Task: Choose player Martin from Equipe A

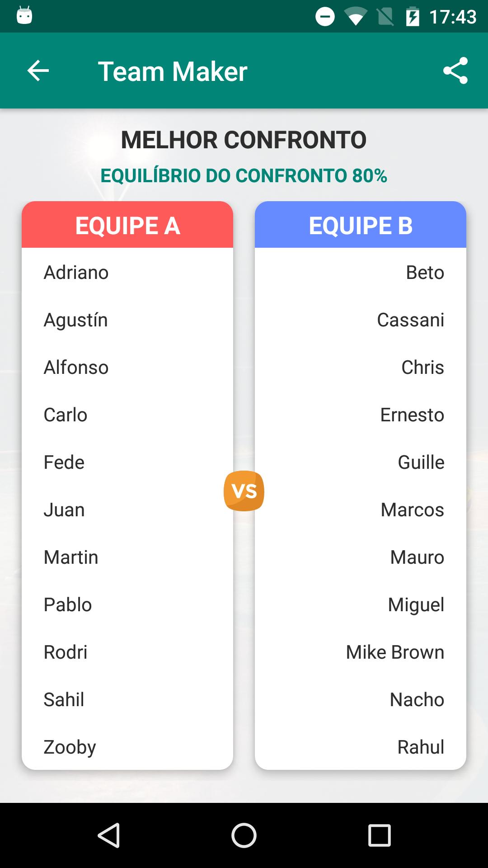Action: [x=71, y=557]
